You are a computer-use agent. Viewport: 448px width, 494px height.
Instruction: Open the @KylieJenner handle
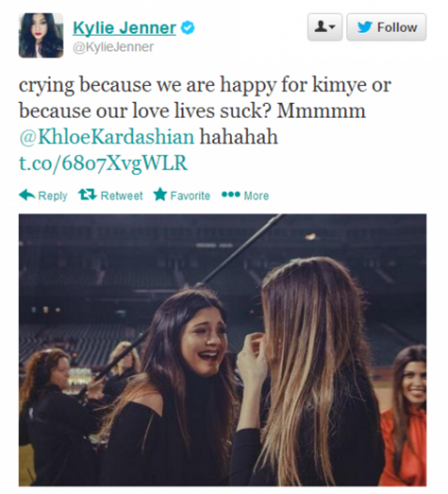point(113,47)
